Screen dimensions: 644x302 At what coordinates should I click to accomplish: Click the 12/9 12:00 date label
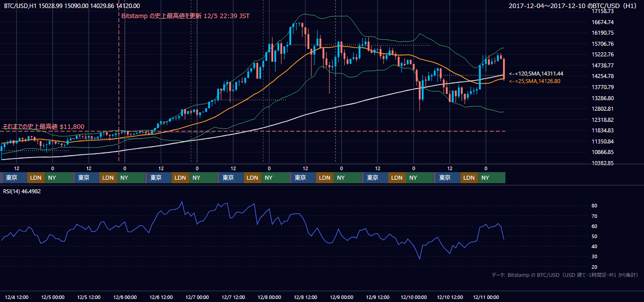(377, 297)
